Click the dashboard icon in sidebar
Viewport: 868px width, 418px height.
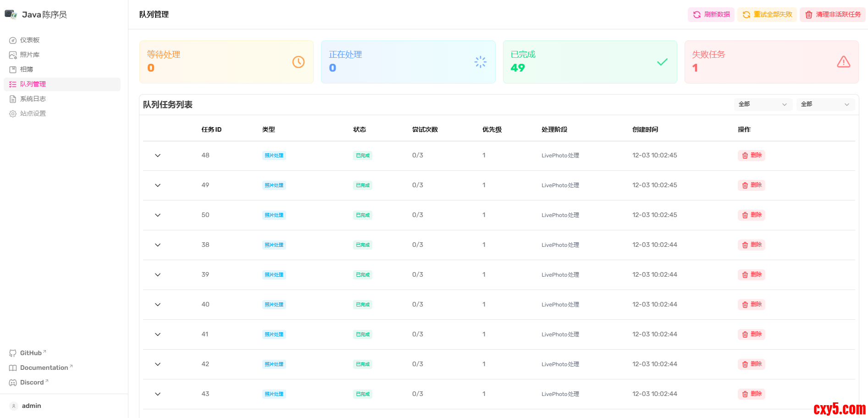pyautogui.click(x=13, y=40)
